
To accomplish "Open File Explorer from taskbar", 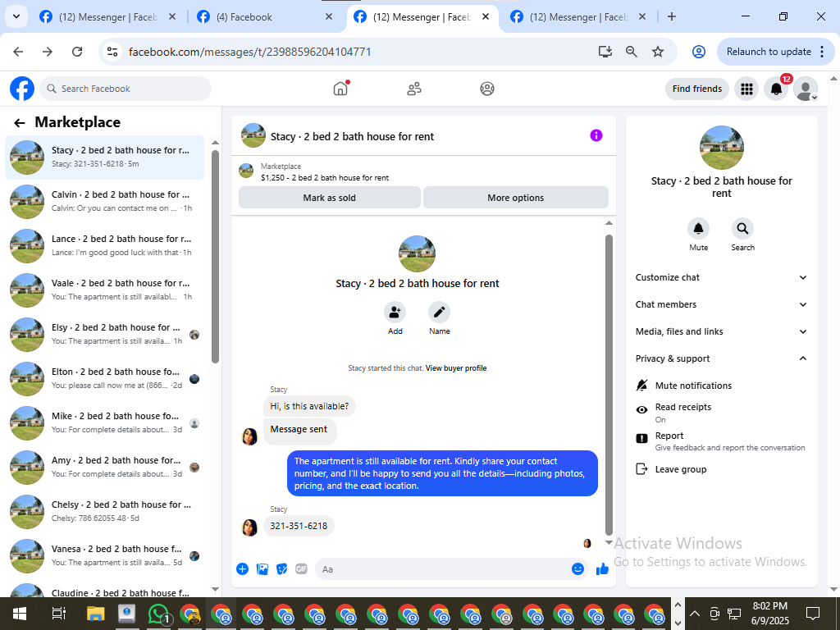I will [95, 614].
